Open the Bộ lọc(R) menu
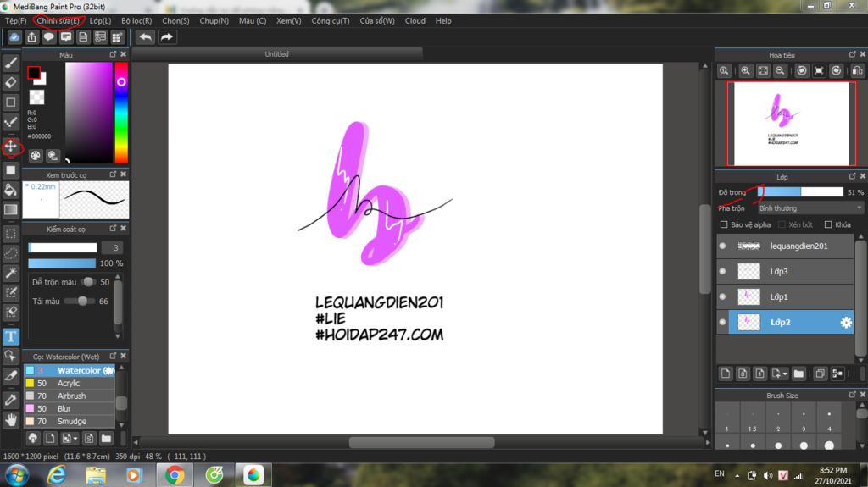 136,20
